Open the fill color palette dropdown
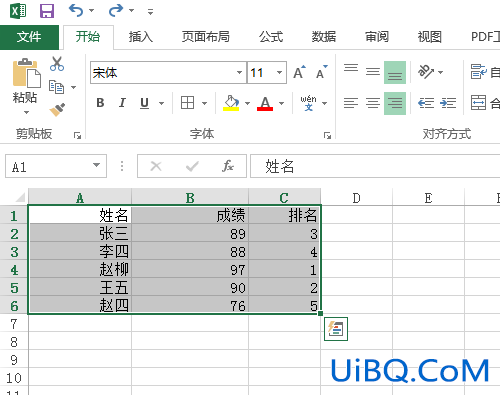Viewport: 500px width, 395px height. 247,103
